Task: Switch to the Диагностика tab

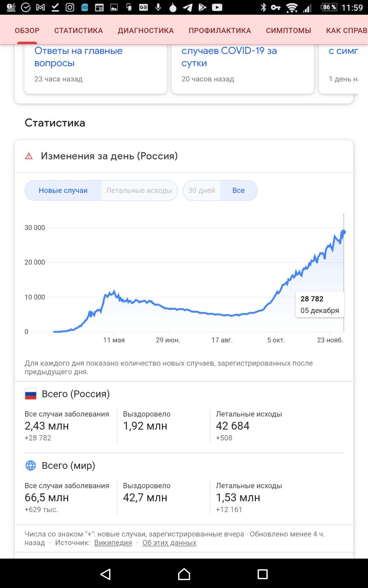Action: [x=146, y=31]
